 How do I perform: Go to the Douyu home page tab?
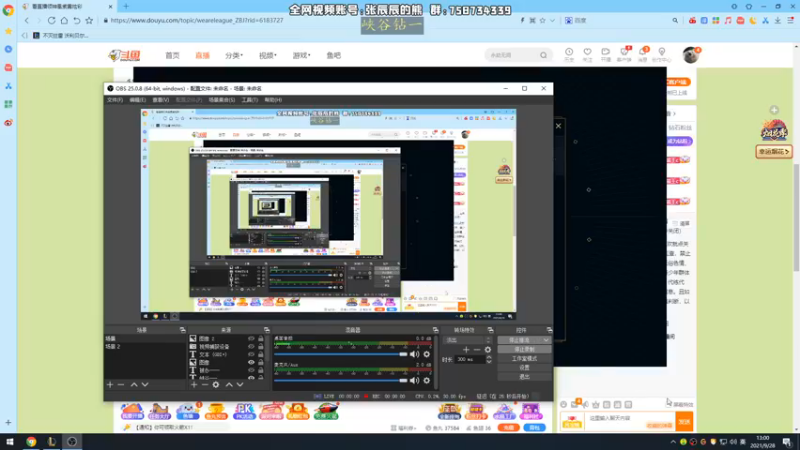click(172, 55)
